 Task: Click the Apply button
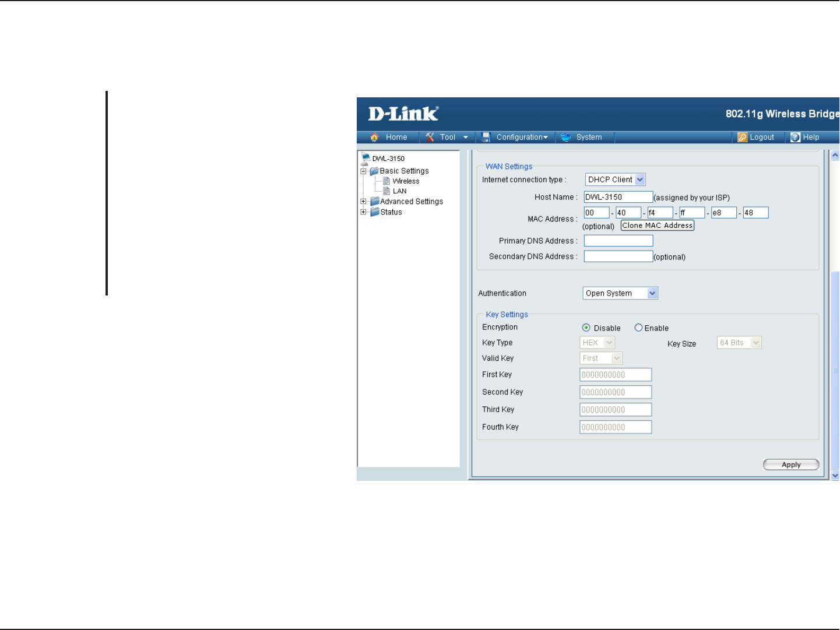(791, 464)
